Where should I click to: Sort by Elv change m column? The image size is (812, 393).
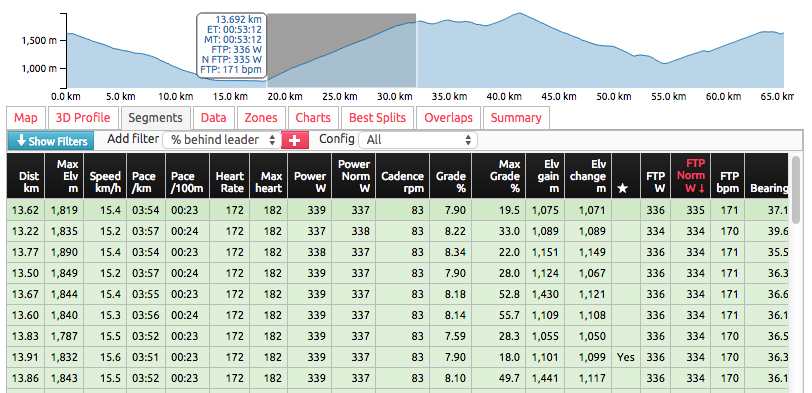588,176
